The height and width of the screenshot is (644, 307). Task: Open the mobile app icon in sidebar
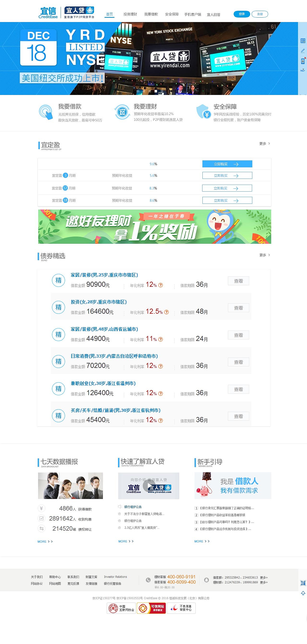[303, 61]
